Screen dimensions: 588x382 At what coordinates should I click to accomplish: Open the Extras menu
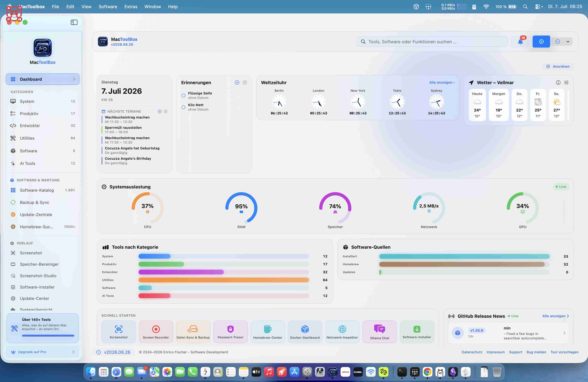[131, 7]
